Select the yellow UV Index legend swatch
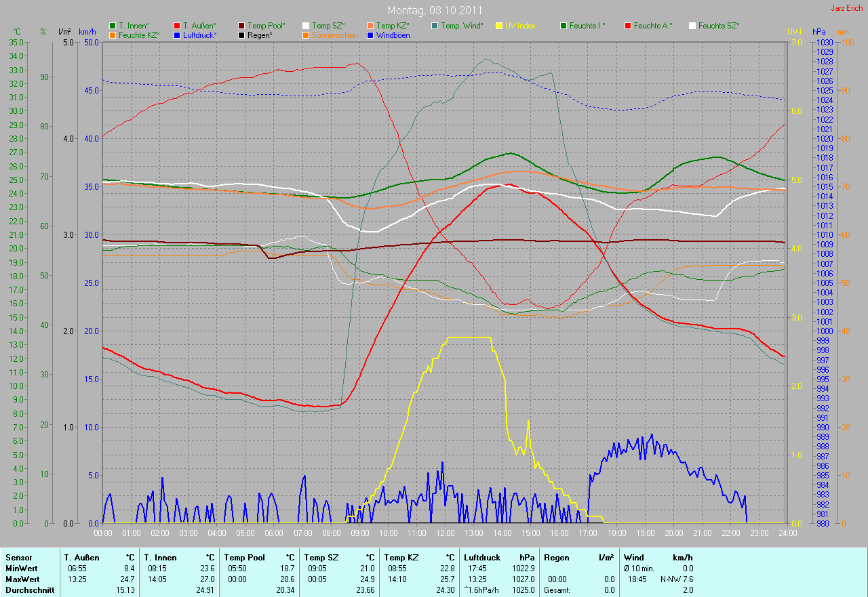 pyautogui.click(x=499, y=26)
